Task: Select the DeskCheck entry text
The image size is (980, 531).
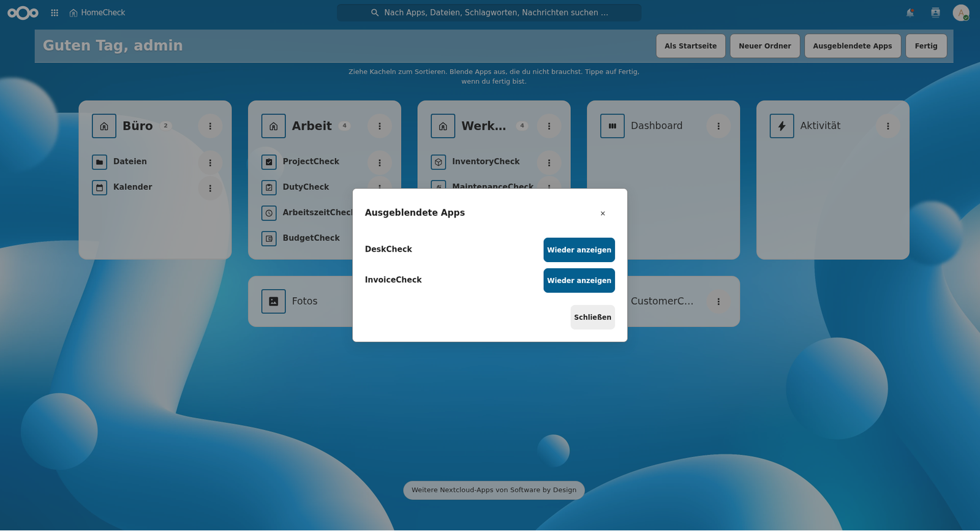Action: click(388, 249)
